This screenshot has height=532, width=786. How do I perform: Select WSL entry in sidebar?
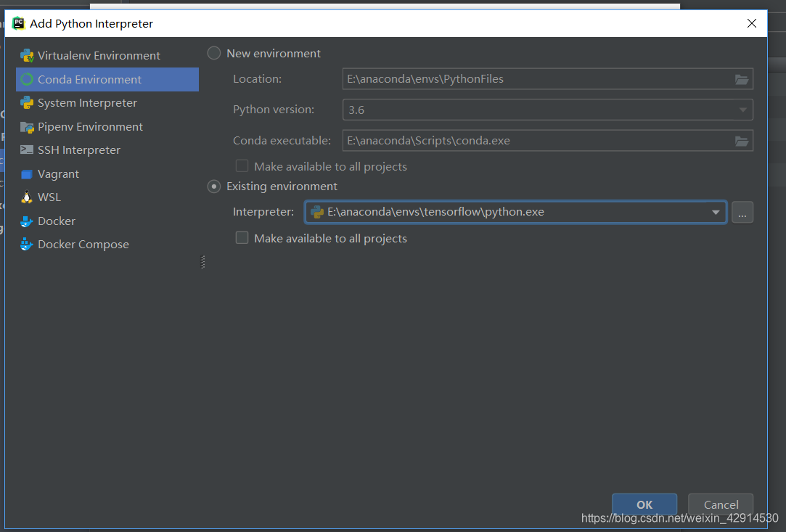[107, 197]
